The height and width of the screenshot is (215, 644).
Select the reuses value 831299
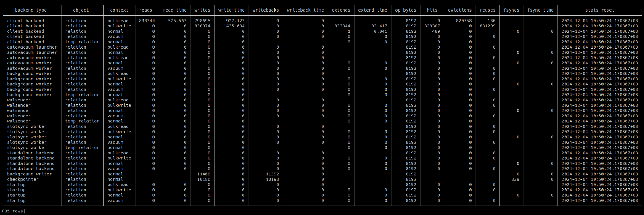[487, 26]
